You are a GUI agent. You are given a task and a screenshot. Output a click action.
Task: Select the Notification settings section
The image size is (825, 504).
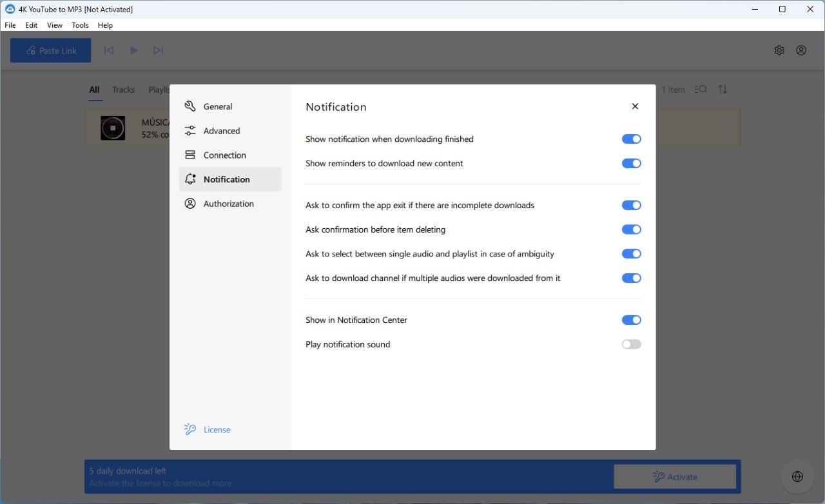coord(230,179)
